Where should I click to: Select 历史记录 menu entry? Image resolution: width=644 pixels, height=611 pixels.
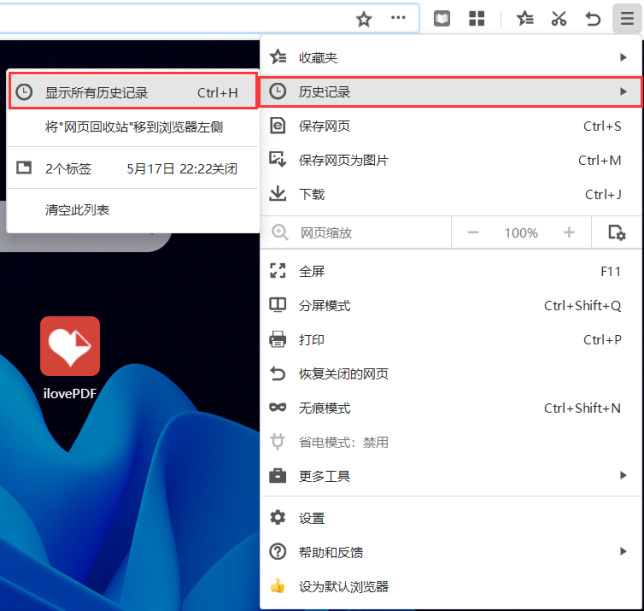[x=451, y=92]
